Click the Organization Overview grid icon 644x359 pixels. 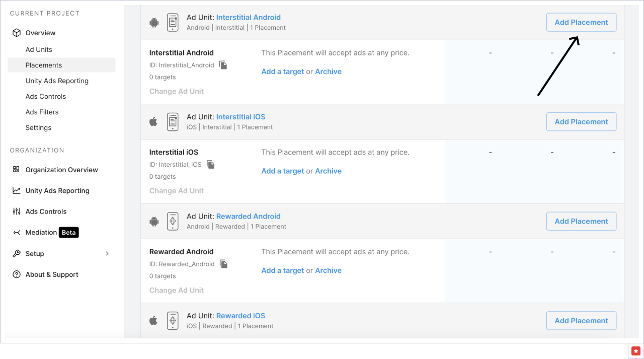pyautogui.click(x=17, y=170)
